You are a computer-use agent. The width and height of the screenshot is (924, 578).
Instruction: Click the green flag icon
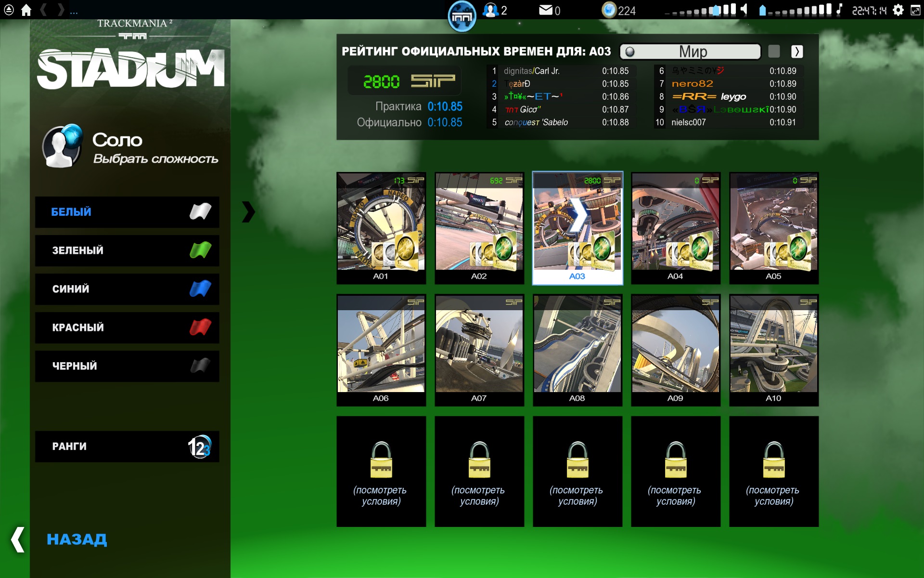[200, 250]
